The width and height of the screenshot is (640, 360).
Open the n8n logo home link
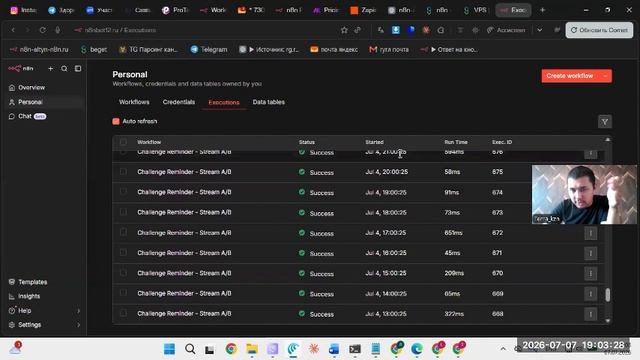[21, 69]
